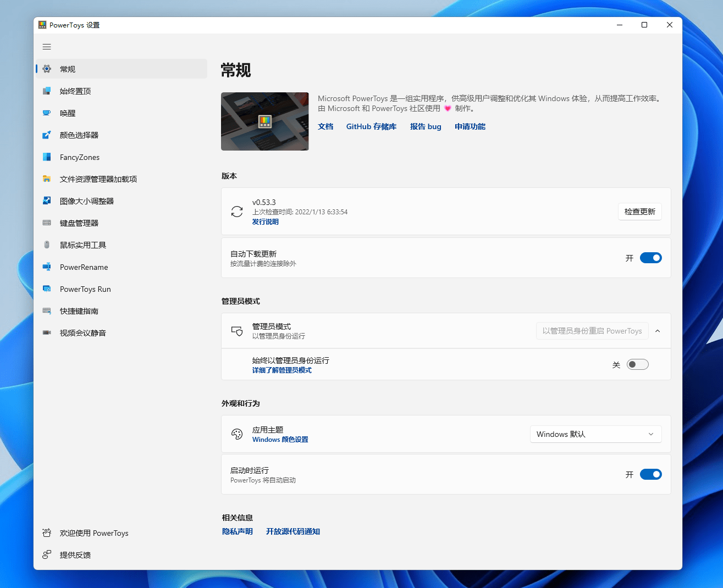Click the PowerToys preview thumbnail image
This screenshot has height=588, width=723.
pos(264,121)
